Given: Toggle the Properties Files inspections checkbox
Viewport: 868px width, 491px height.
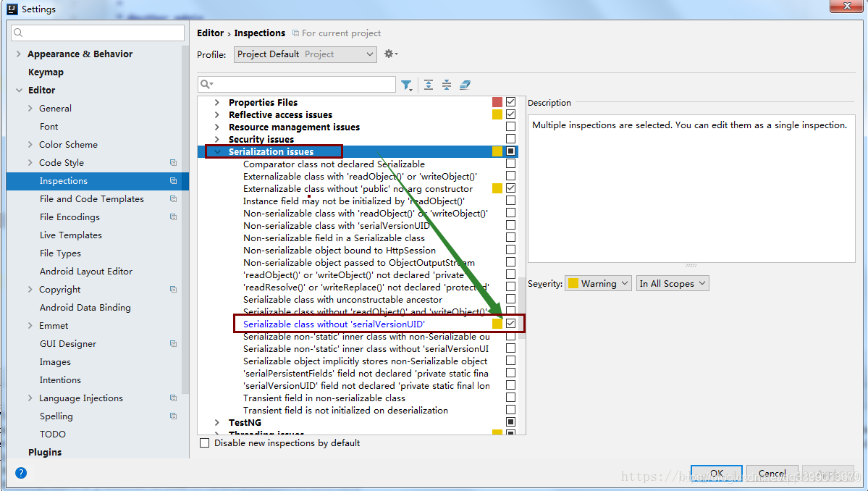Looking at the screenshot, I should tap(510, 102).
